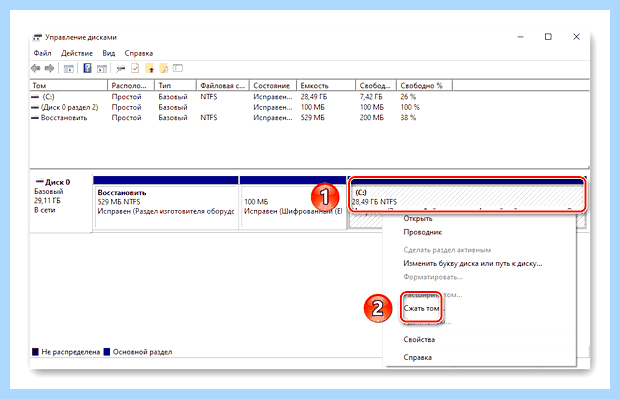The height and width of the screenshot is (399, 620).
Task: Click the Не распределена black legend swatch
Action: (35, 352)
